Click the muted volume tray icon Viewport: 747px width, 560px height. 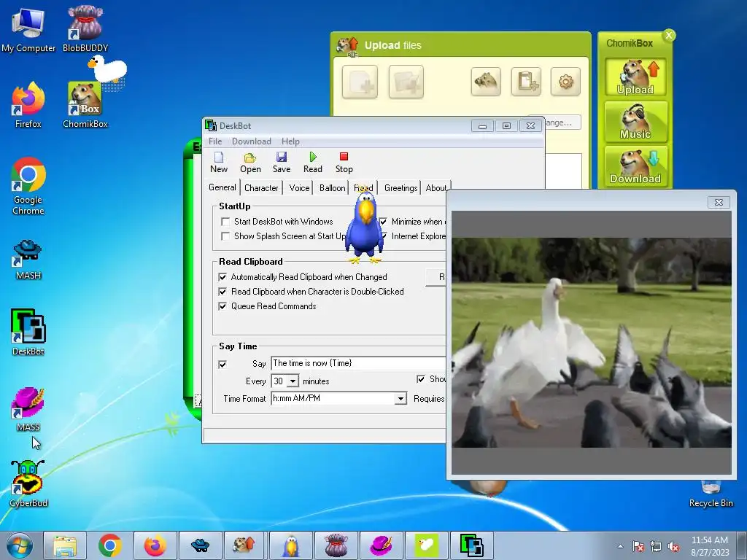[x=673, y=546]
